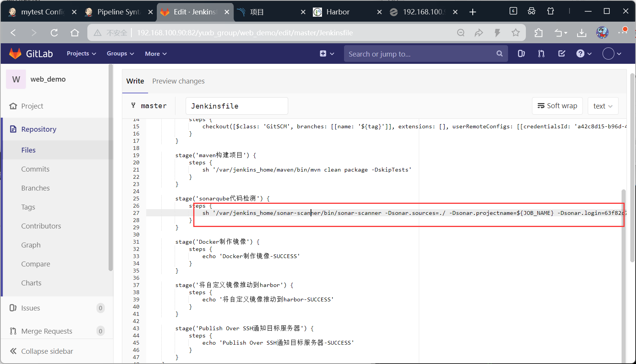Go to Tags in sidebar

coord(28,207)
